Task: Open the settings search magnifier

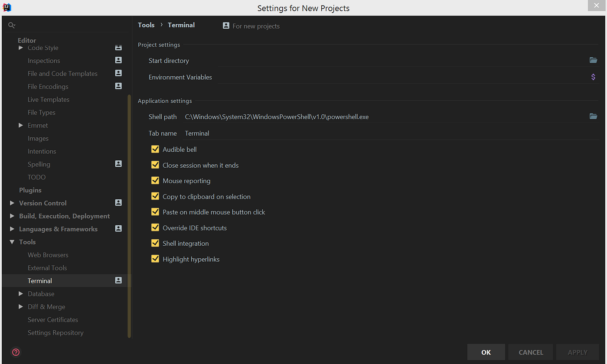Action: 11,25
